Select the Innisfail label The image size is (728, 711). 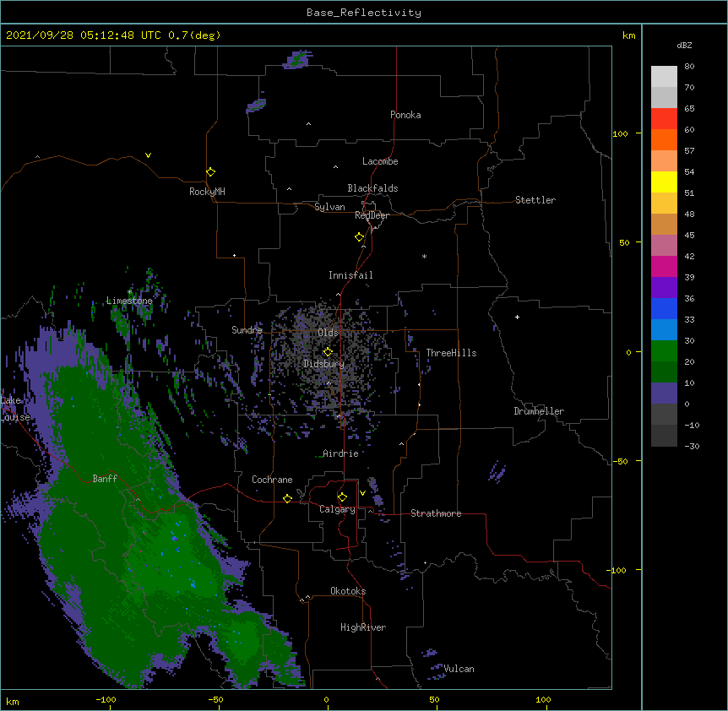pyautogui.click(x=350, y=275)
